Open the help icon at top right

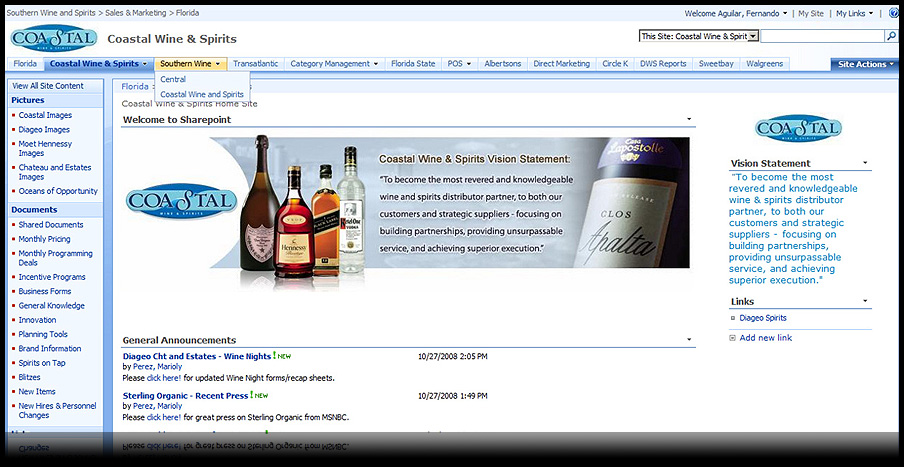(895, 13)
